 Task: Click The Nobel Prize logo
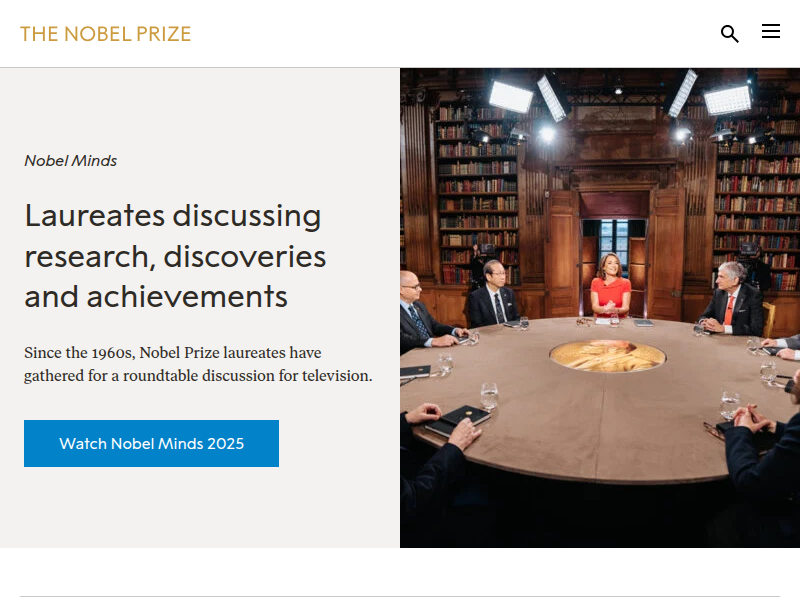pos(105,34)
